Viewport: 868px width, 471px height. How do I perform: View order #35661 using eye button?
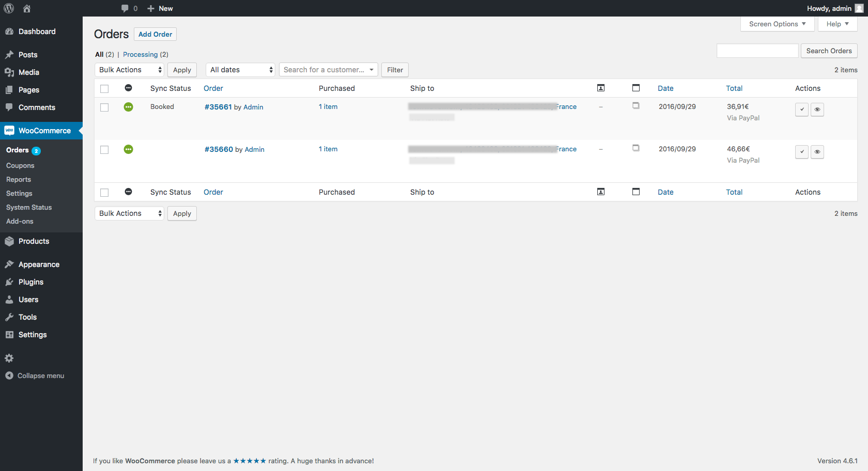817,109
